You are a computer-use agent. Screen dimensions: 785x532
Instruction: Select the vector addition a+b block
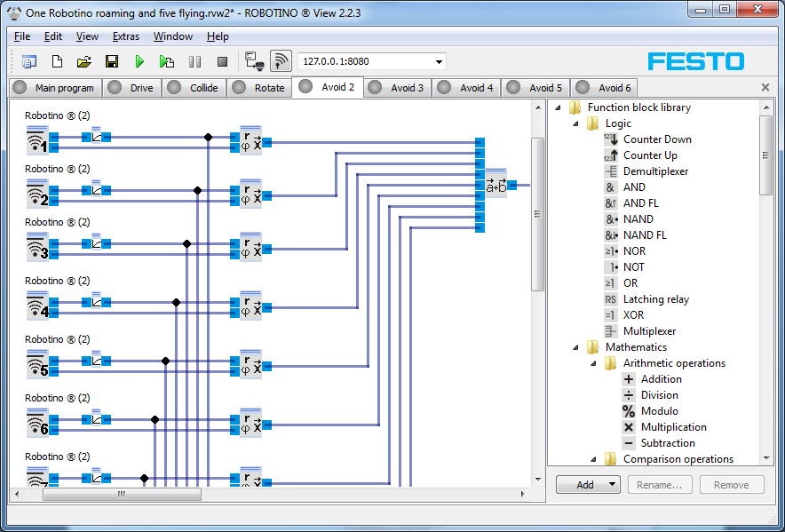coord(496,183)
